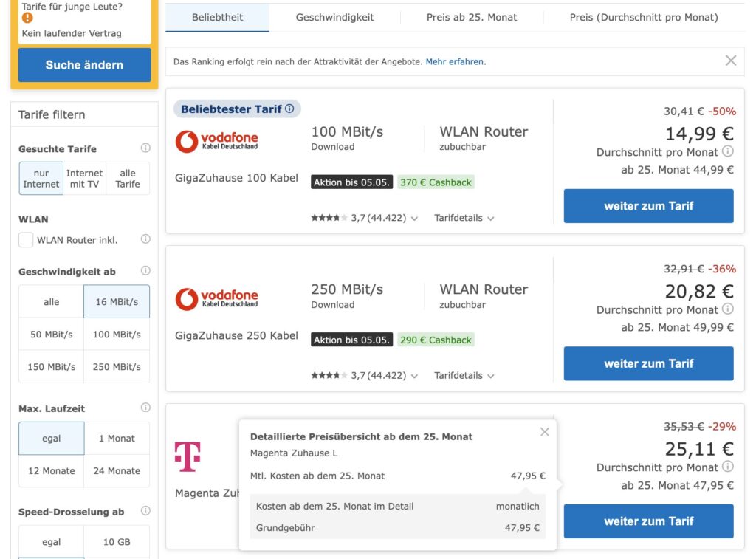Image resolution: width=756 pixels, height=559 pixels.
Task: Open info icon for Geschwindigkeit ab
Action: 145,271
